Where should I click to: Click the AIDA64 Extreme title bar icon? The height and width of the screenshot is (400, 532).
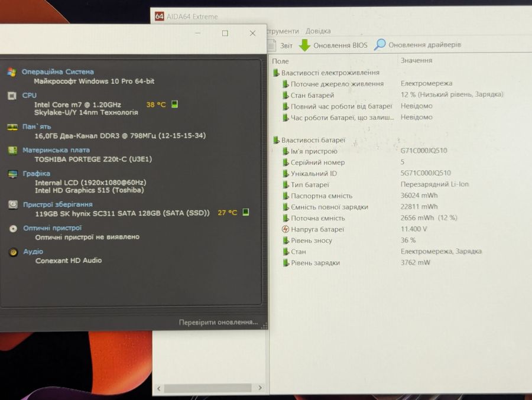(159, 17)
